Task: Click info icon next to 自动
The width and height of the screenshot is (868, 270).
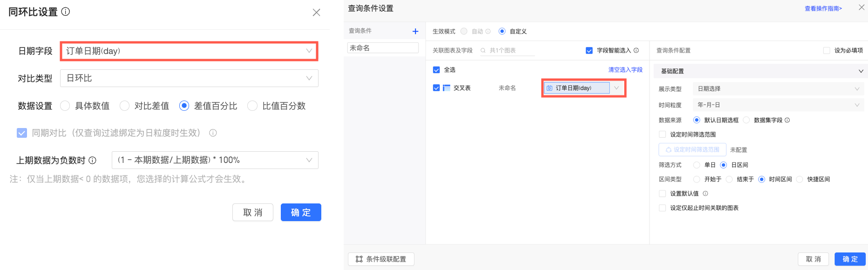Action: pos(488,31)
